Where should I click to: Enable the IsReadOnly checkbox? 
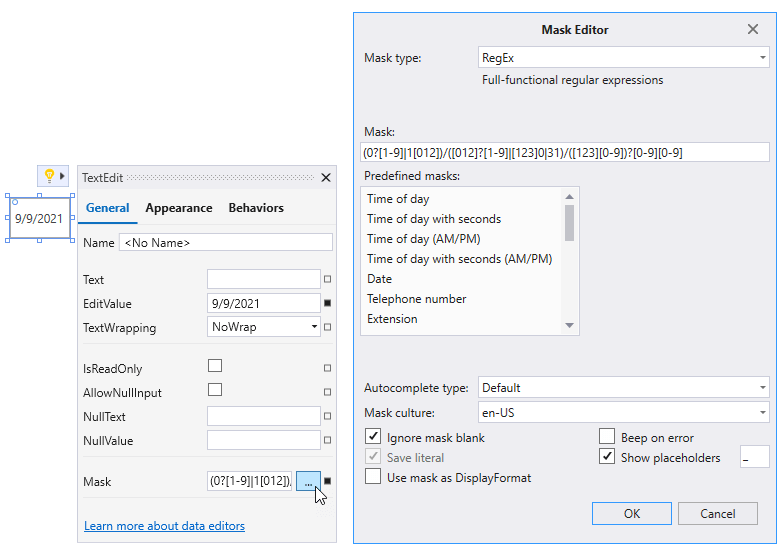(215, 366)
